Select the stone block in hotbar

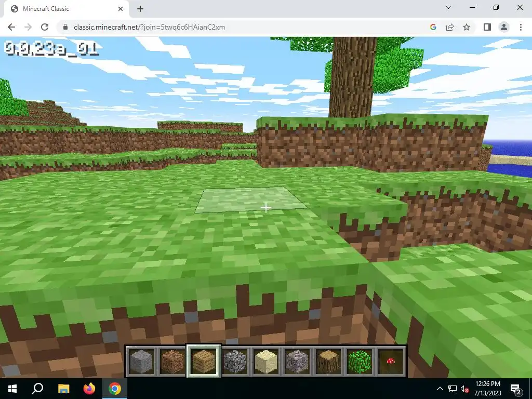(141, 362)
